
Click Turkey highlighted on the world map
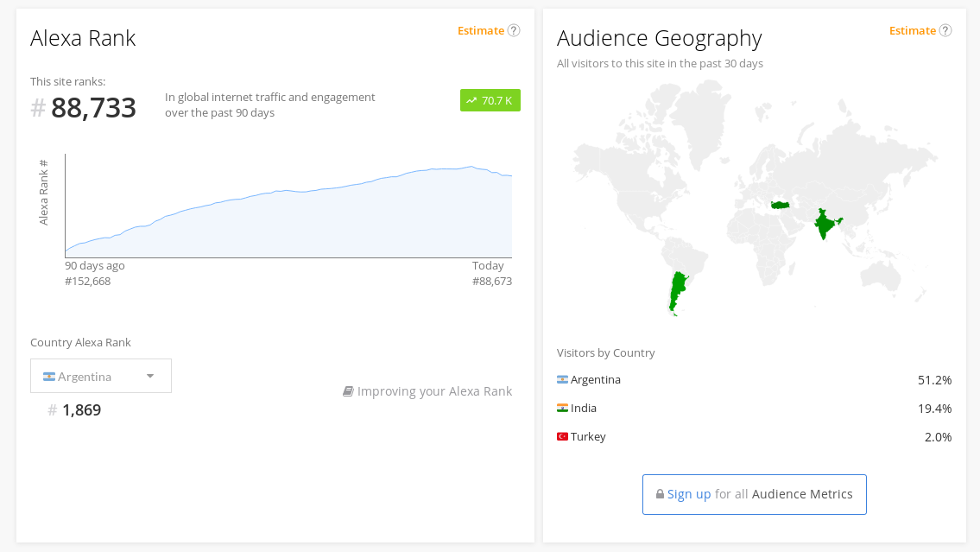tap(780, 205)
